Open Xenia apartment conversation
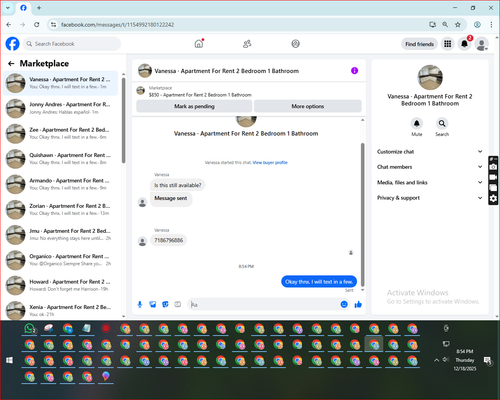 (x=61, y=310)
